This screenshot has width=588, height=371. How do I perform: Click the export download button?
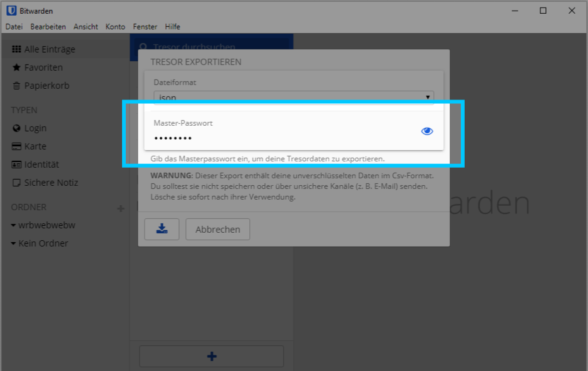(162, 229)
